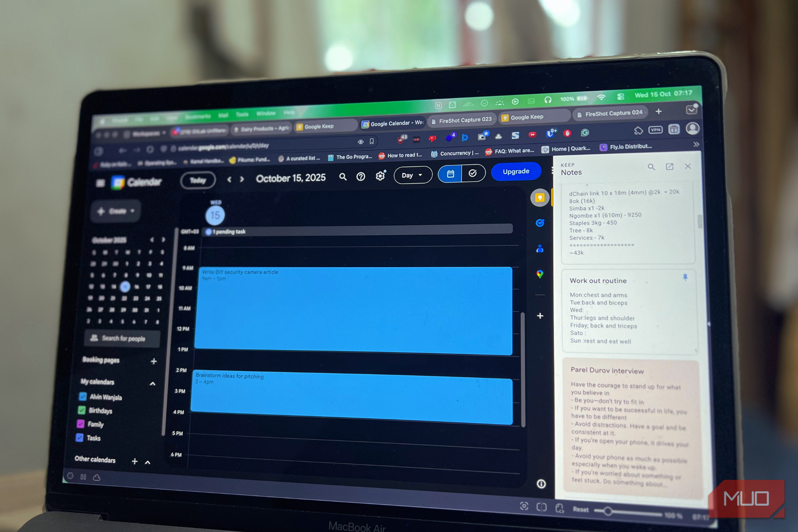Unpin the Work out routine note
798x532 pixels.
click(x=686, y=278)
